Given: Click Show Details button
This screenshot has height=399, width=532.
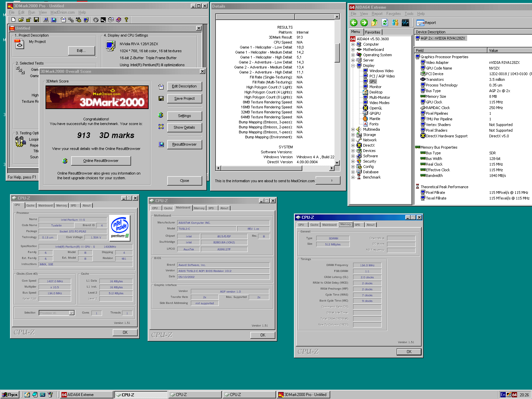Looking at the screenshot, I should [185, 127].
